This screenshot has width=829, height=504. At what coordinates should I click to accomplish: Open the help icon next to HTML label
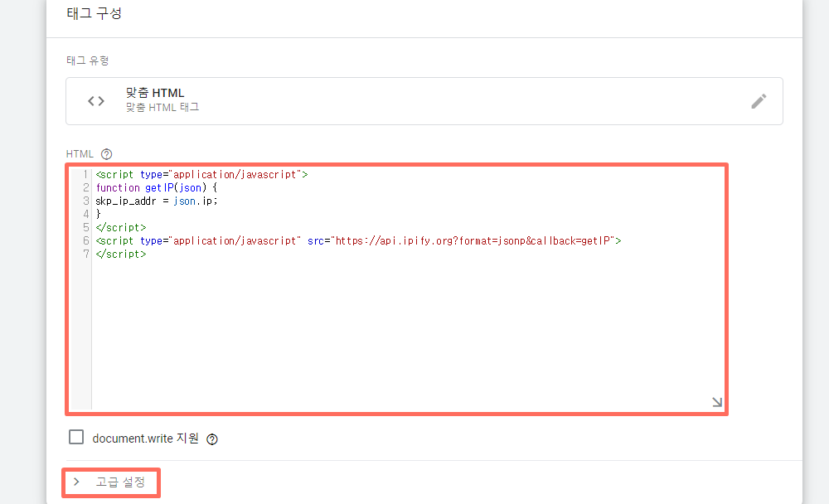click(x=106, y=154)
